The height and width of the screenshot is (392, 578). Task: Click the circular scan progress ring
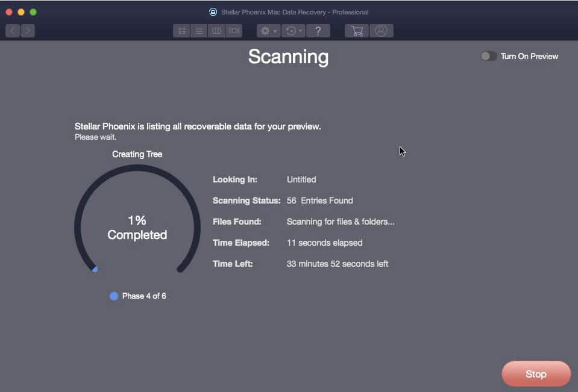[x=137, y=220]
